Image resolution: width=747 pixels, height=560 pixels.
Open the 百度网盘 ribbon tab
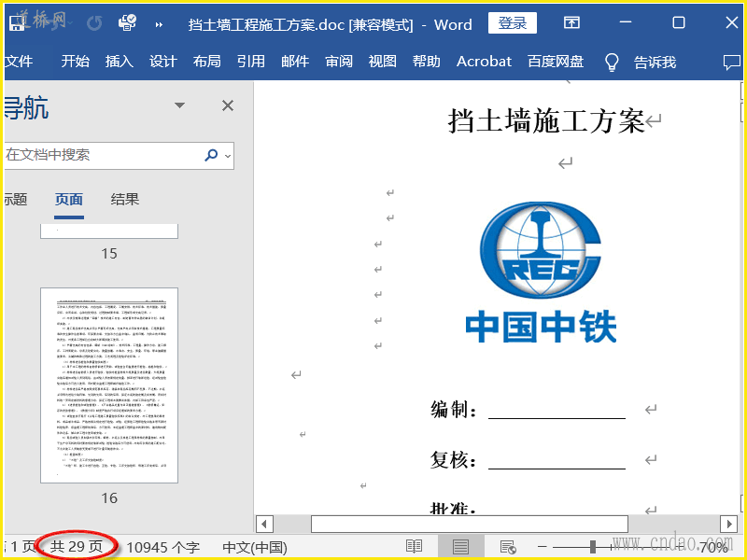coord(556,62)
